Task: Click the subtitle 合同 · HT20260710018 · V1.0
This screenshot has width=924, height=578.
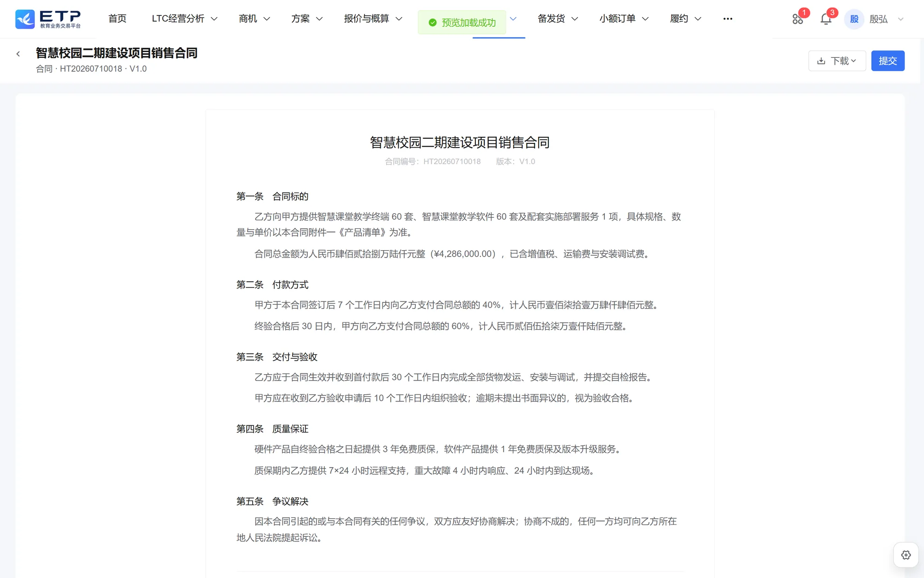Action: [x=91, y=69]
